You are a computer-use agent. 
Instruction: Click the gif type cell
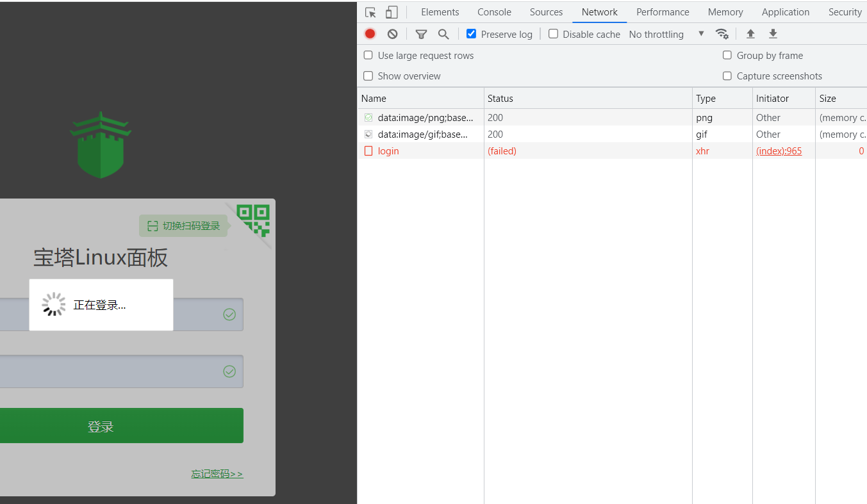[x=702, y=134]
